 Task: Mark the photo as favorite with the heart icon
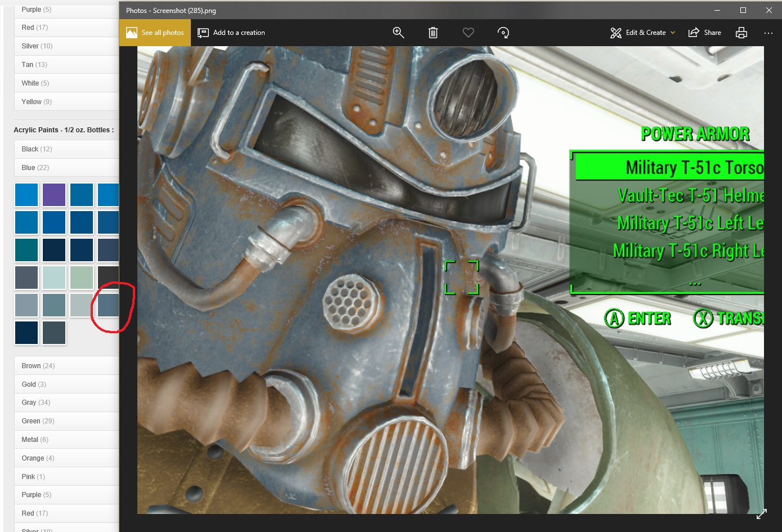click(x=468, y=33)
